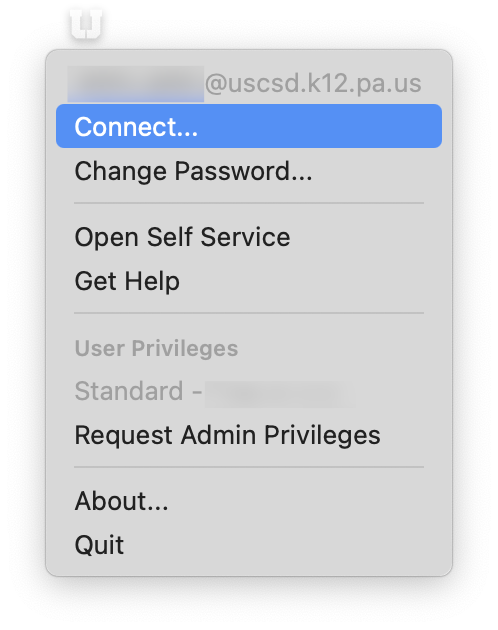Click the U menu bar icon

86,24
